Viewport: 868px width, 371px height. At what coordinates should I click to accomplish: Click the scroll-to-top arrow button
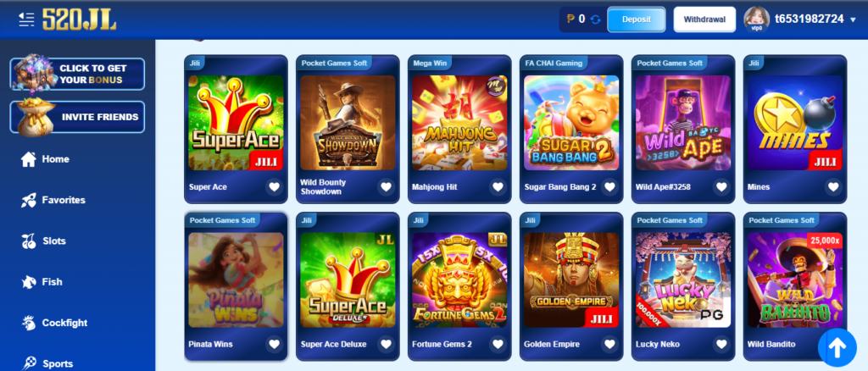(837, 347)
